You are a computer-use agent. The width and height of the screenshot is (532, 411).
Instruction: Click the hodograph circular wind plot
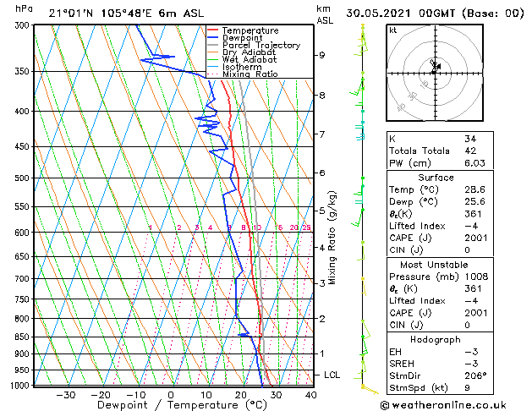435,73
